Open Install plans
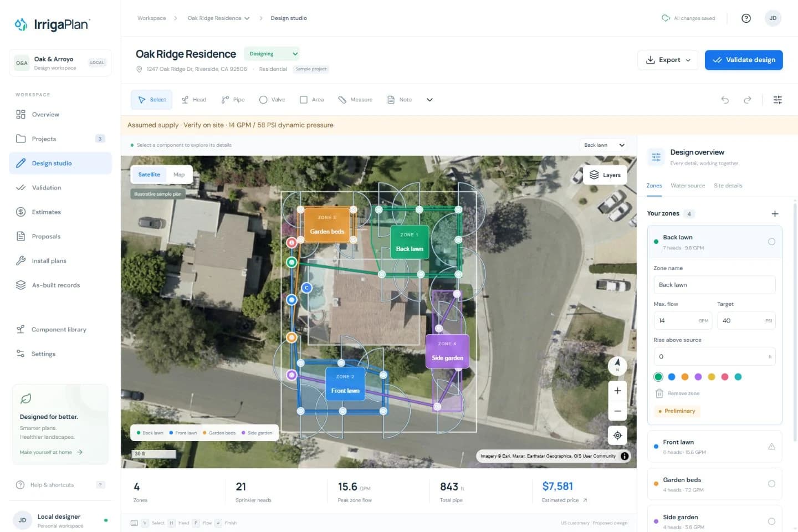 click(60, 261)
